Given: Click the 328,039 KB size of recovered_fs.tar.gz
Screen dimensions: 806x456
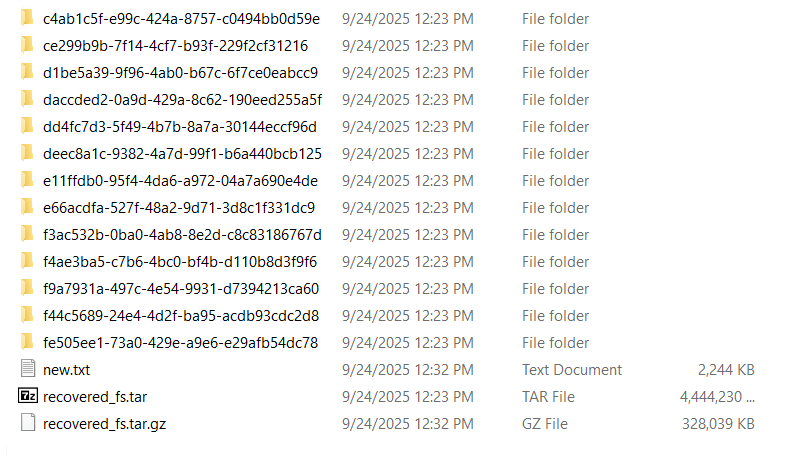Looking at the screenshot, I should [x=717, y=424].
